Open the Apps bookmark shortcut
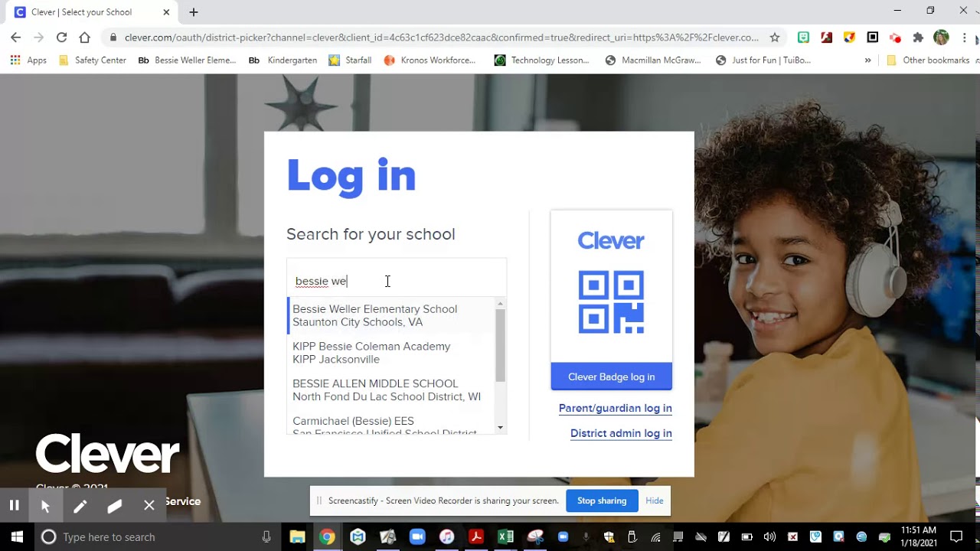The height and width of the screenshot is (551, 980). (29, 60)
